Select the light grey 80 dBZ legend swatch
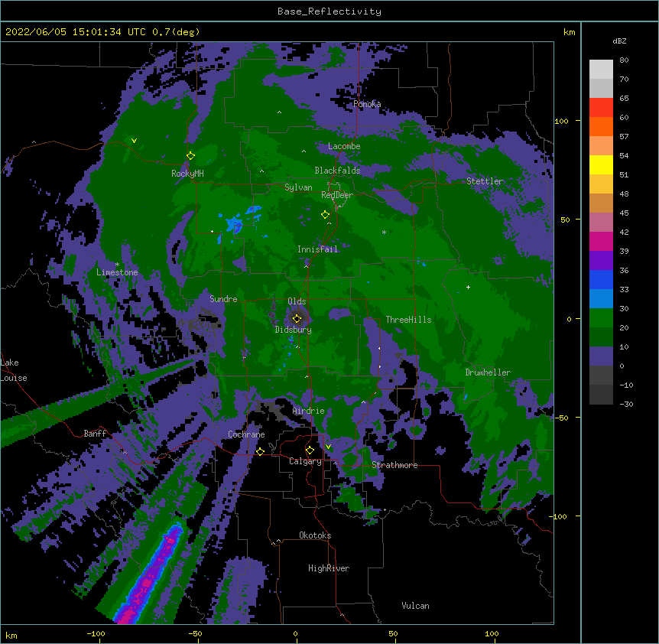 601,70
